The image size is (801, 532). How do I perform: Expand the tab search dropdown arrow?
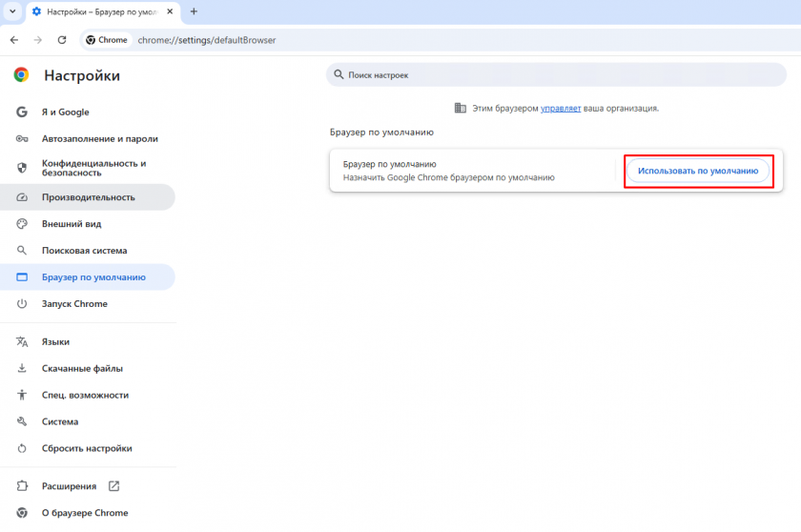pos(13,11)
